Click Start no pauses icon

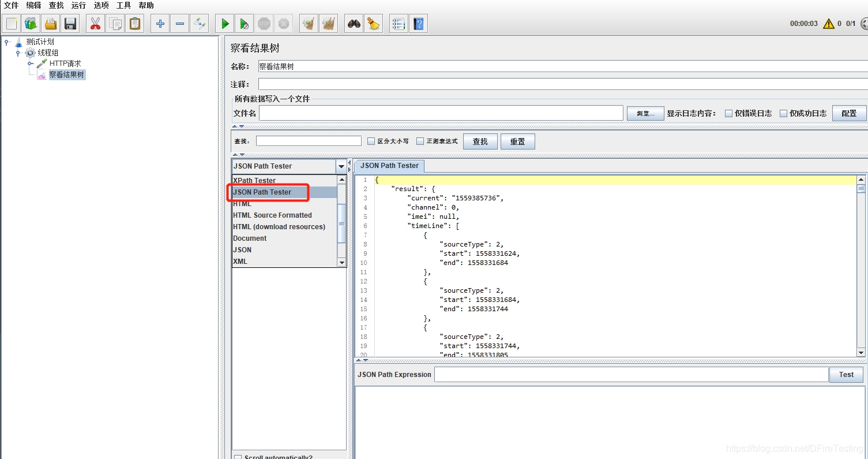point(245,24)
